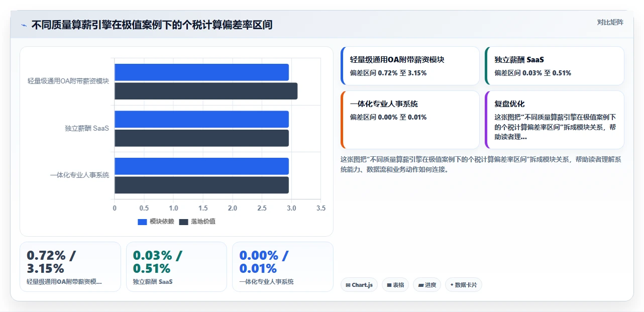Image resolution: width=644 pixels, height=312 pixels.
Task: Select the 进度 tag pill
Action: coord(427,285)
